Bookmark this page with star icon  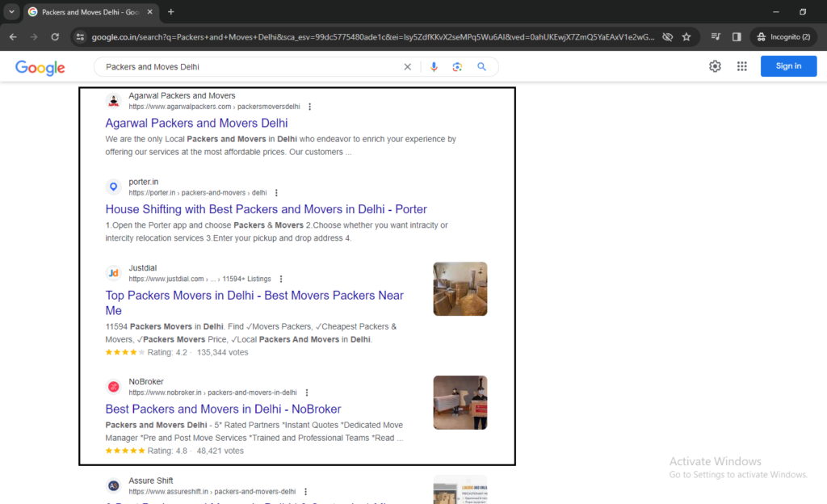[686, 37]
